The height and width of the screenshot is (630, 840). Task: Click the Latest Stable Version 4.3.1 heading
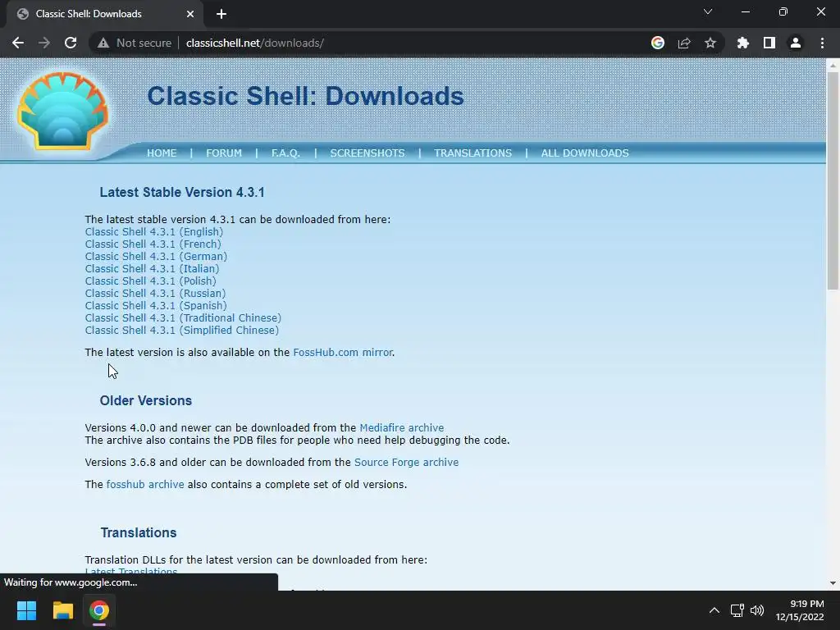pyautogui.click(x=182, y=192)
